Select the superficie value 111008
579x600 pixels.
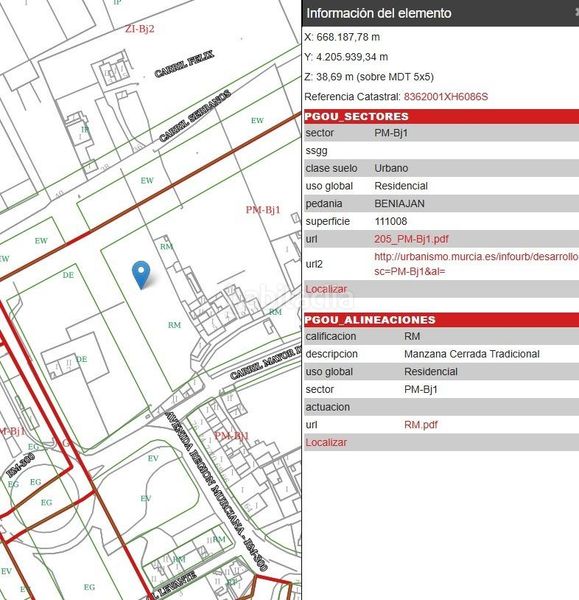pyautogui.click(x=391, y=221)
